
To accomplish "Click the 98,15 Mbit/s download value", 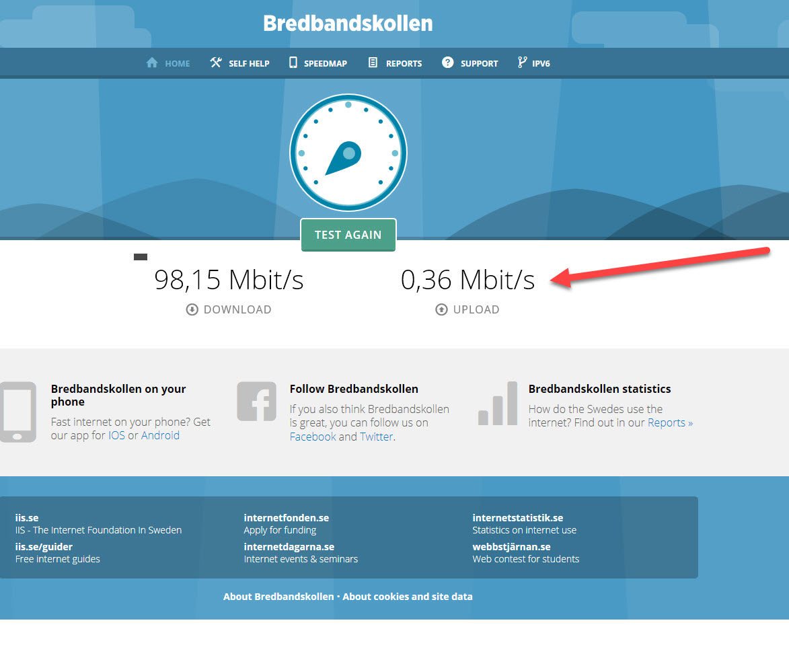I will (x=229, y=280).
